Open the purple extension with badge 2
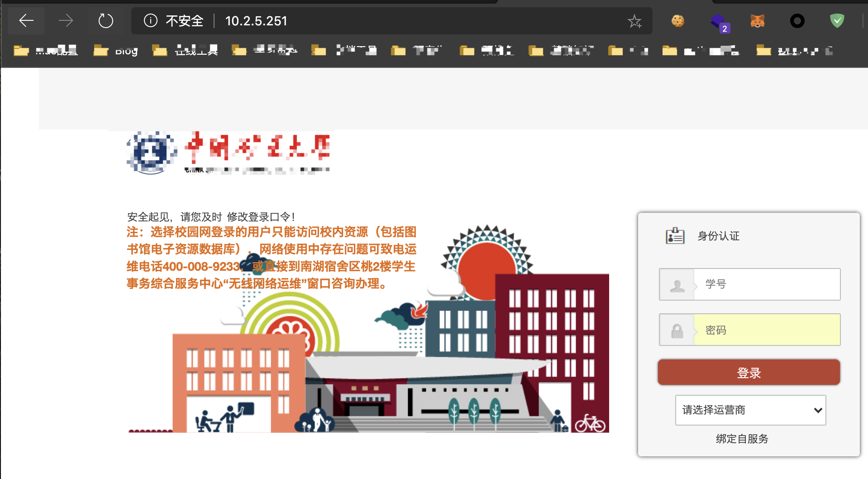This screenshot has height=479, width=868. 720,23
